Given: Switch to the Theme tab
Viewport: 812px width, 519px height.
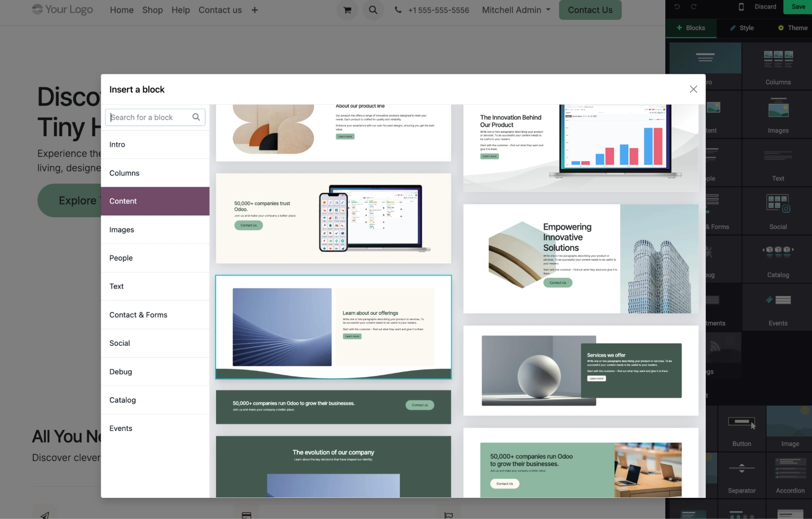Looking at the screenshot, I should tap(793, 28).
